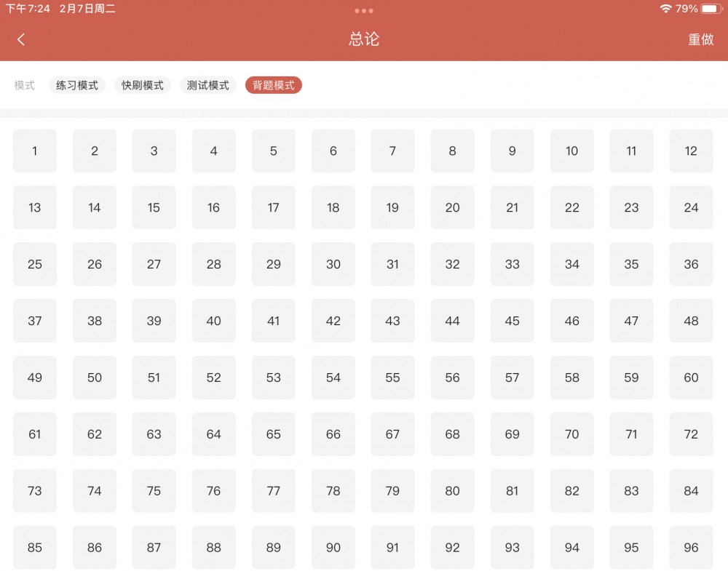The width and height of the screenshot is (728, 571).
Task: Open question 85
Action: [x=35, y=547]
